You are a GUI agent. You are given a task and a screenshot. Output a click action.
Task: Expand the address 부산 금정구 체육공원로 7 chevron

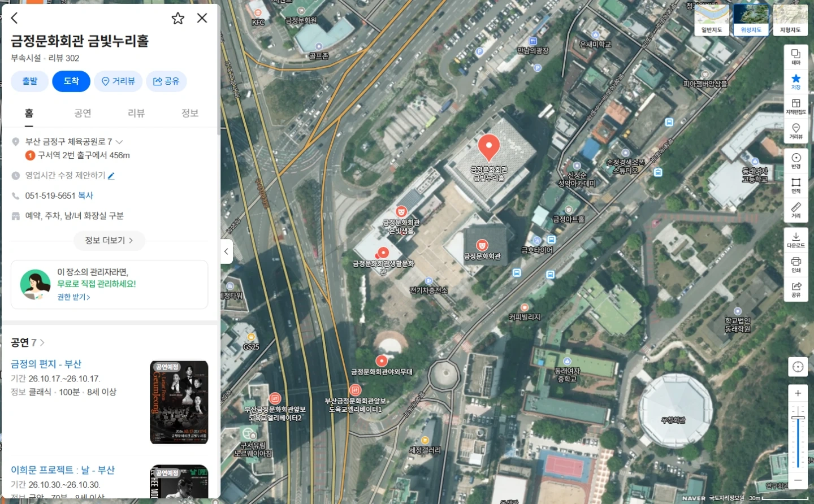[x=119, y=142]
